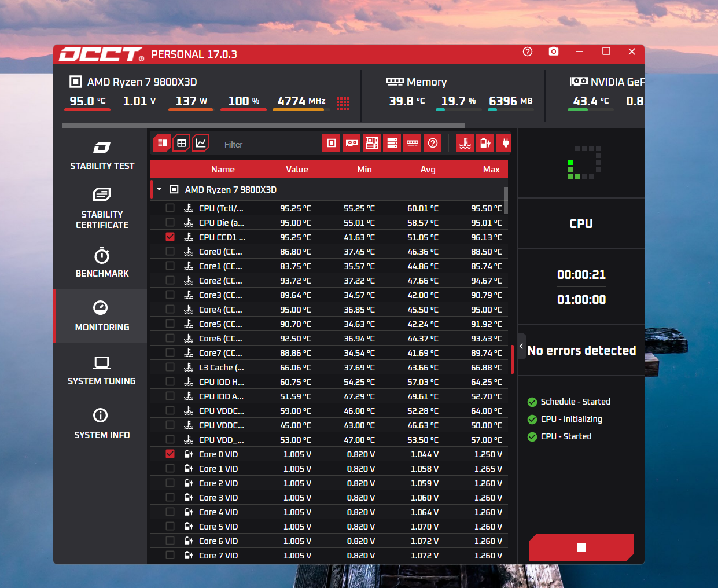
Task: Toggle temperature readings filter icon
Action: (465, 143)
